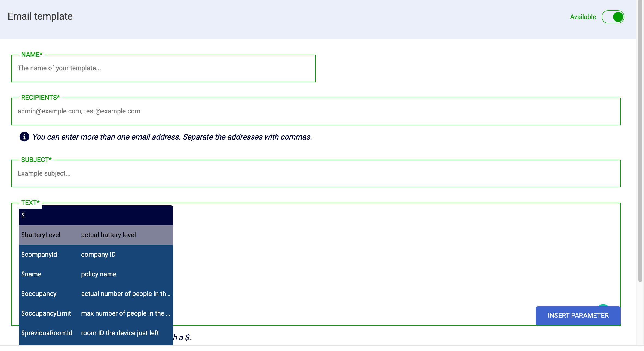Click the SUBJECT input field

coord(316,173)
